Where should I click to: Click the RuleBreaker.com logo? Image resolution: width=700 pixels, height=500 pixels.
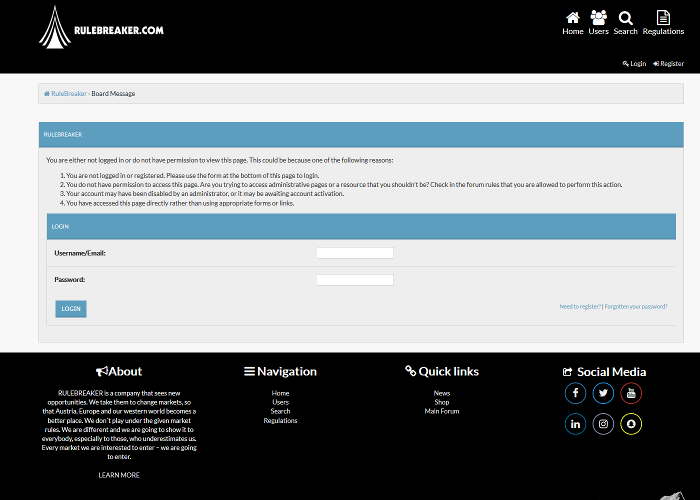[x=101, y=27]
